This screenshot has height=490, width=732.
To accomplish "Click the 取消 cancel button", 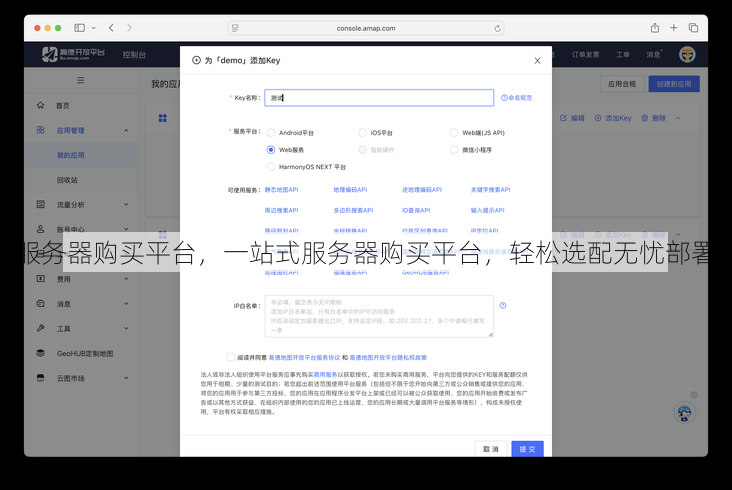I will pos(491,448).
